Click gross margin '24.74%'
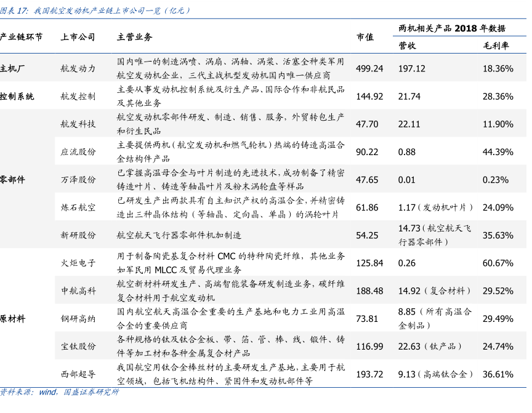The width and height of the screenshot is (532, 413). point(498,347)
